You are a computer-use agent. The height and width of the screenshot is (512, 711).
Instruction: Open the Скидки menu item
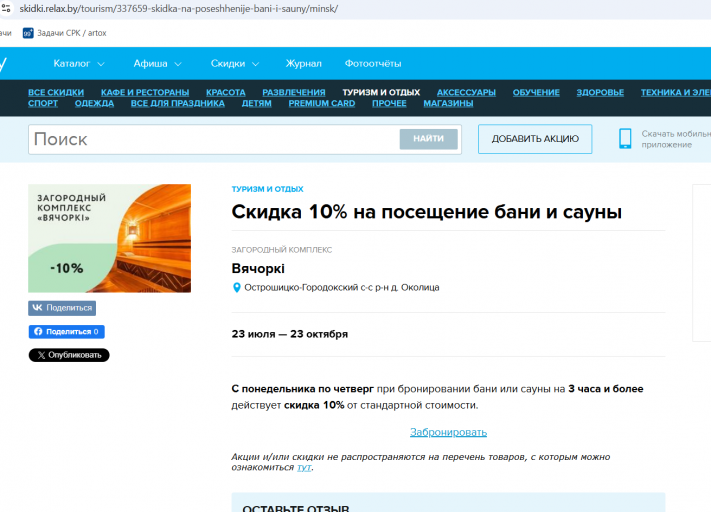click(x=228, y=63)
